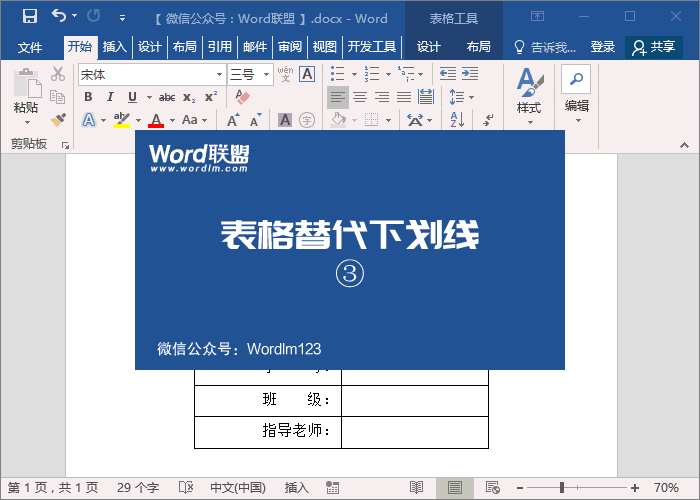Toggle Subscript x₂ formatting

tap(189, 97)
